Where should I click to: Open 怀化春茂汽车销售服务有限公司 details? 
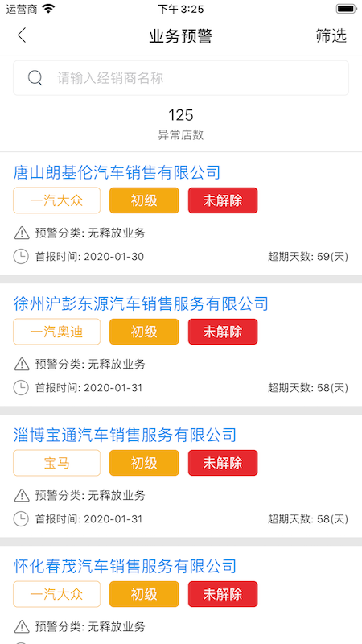coord(125,566)
